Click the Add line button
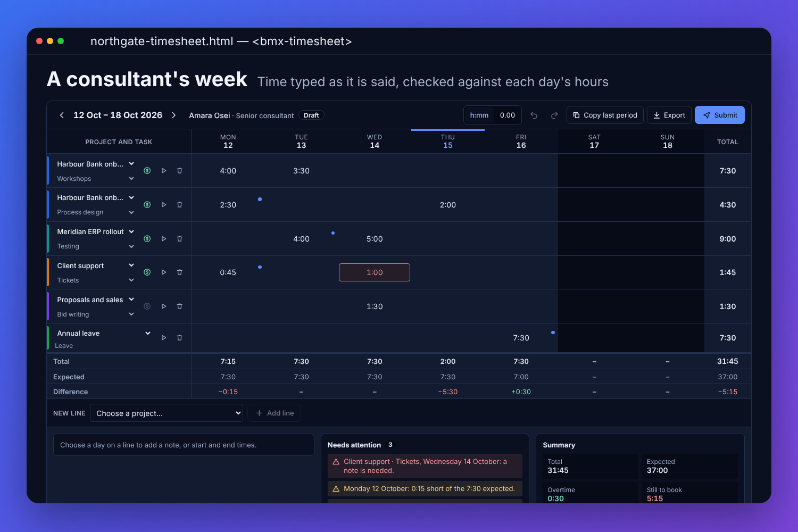Screen dimensions: 798x532 [275, 413]
